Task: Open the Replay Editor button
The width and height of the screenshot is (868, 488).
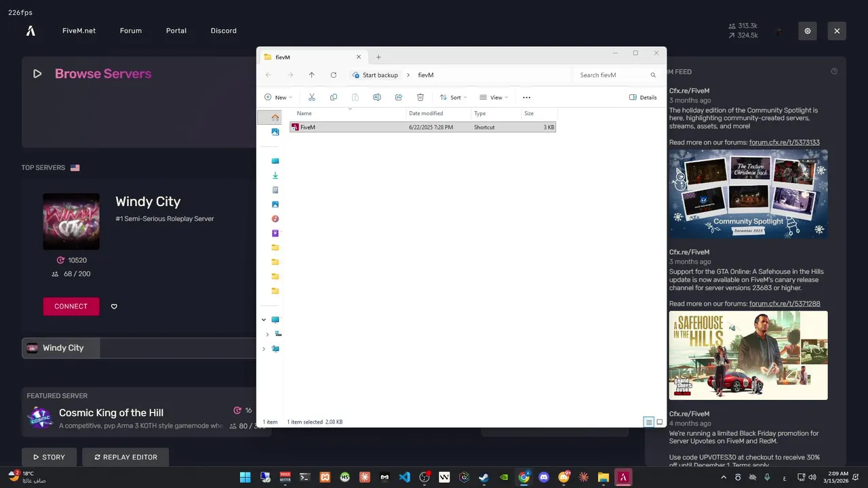Action: 125,457
